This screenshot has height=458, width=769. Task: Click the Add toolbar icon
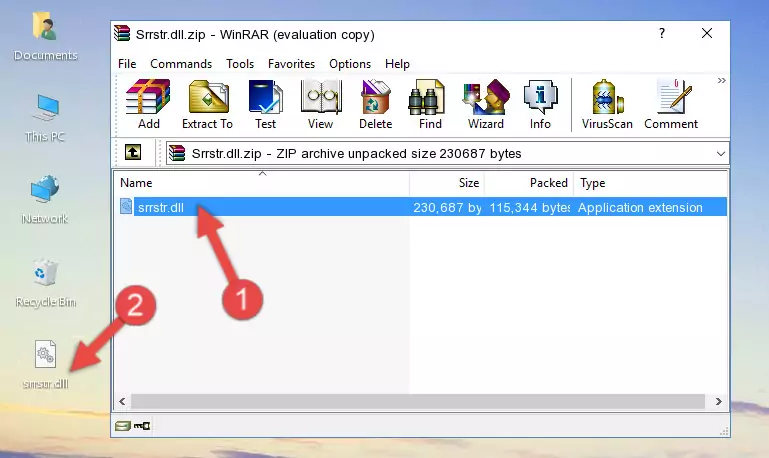pyautogui.click(x=148, y=104)
